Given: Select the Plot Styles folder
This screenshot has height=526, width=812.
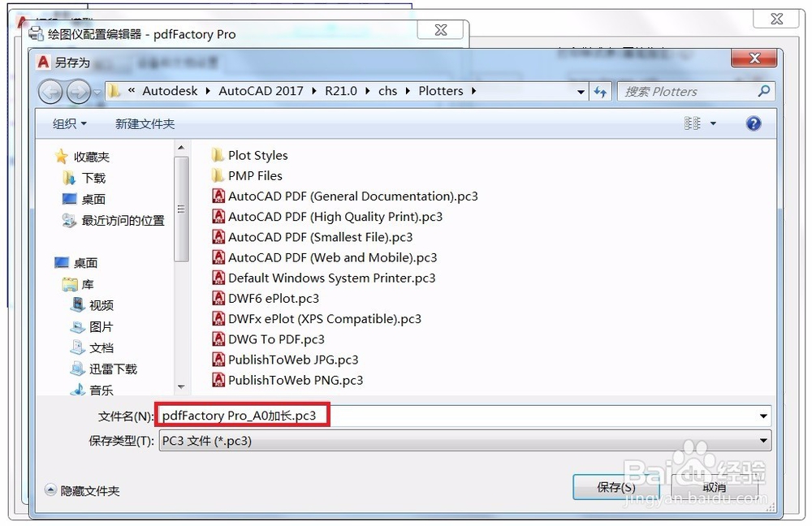Looking at the screenshot, I should click(x=249, y=155).
